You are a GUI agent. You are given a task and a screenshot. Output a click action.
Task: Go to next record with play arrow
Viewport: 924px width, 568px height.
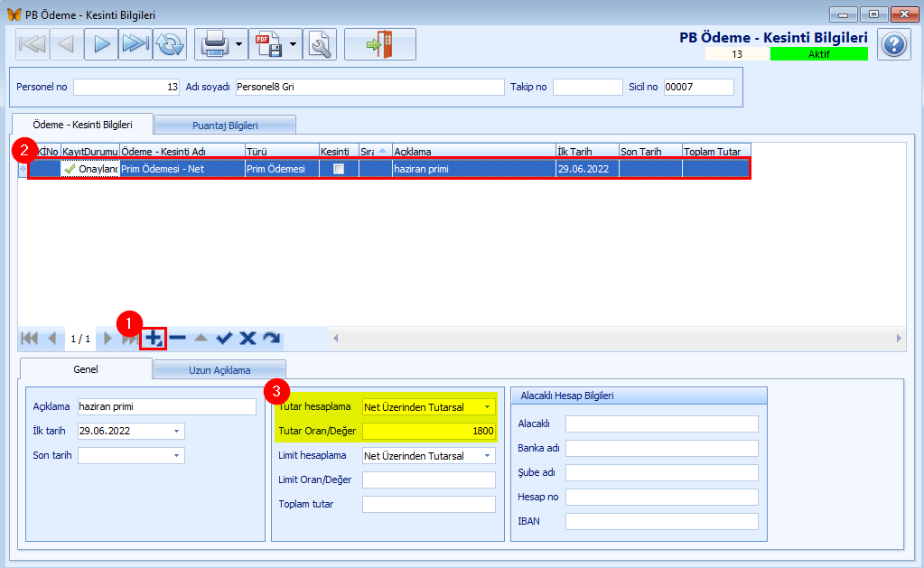[101, 44]
